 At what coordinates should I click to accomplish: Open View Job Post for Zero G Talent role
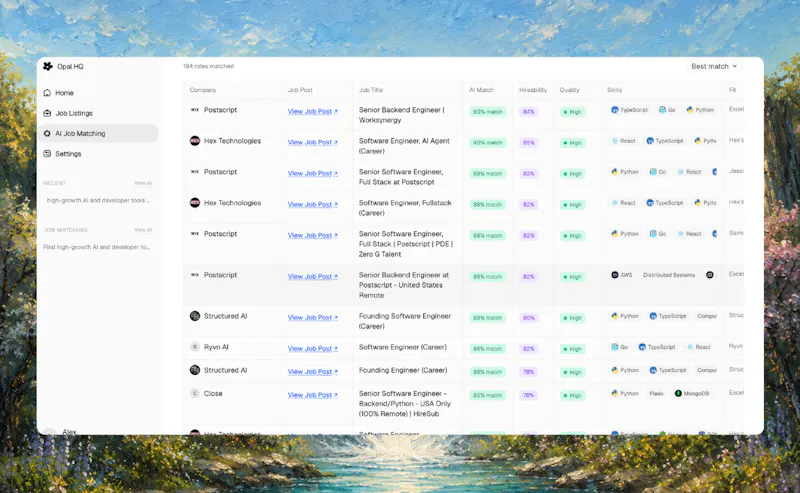312,235
